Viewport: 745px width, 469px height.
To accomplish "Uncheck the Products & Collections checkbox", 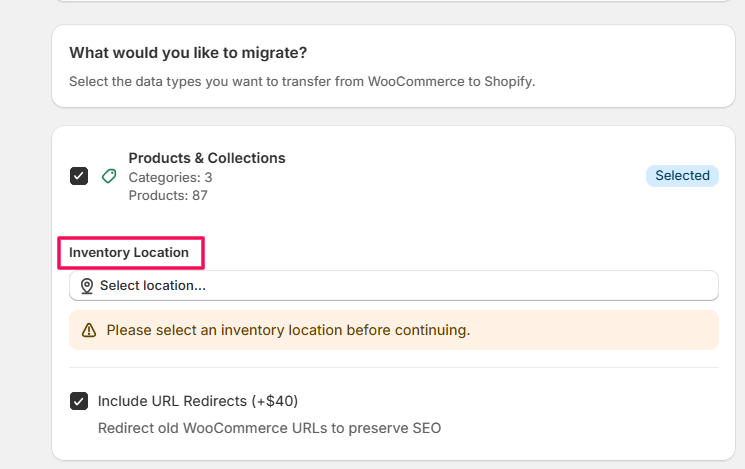I will [x=79, y=176].
